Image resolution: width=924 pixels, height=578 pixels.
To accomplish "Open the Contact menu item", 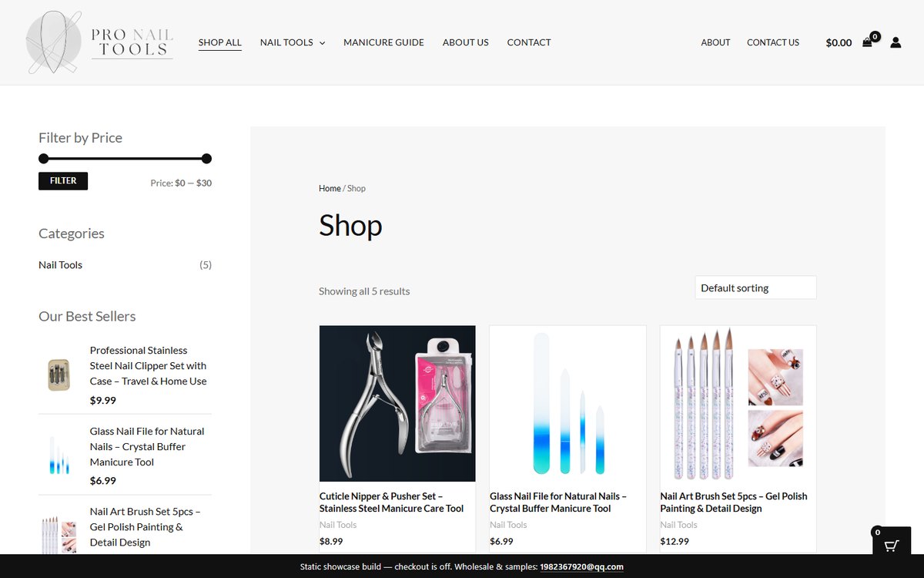I will point(529,42).
